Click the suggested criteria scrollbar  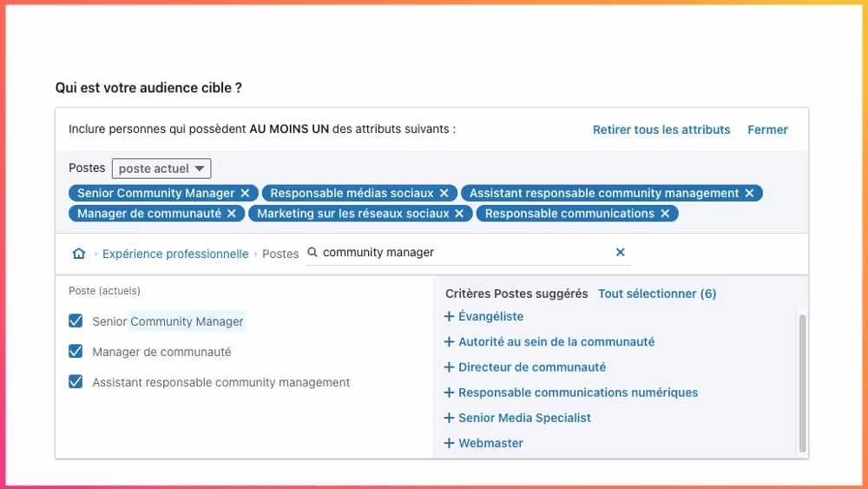[x=802, y=383]
